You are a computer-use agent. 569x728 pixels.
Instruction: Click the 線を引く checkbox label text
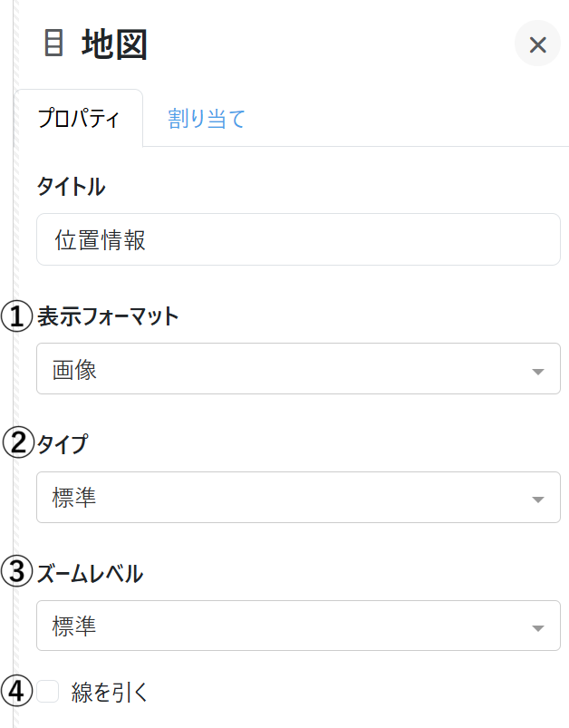tap(109, 693)
